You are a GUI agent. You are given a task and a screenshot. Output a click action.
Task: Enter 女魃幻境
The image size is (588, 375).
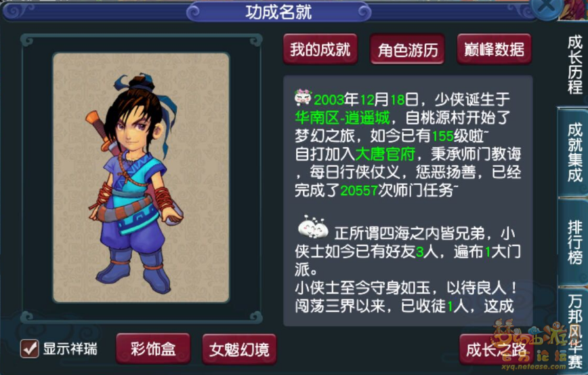click(239, 349)
